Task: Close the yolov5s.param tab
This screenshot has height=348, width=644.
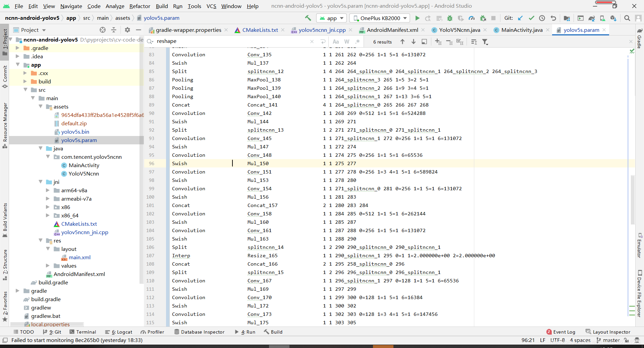Action: [604, 30]
